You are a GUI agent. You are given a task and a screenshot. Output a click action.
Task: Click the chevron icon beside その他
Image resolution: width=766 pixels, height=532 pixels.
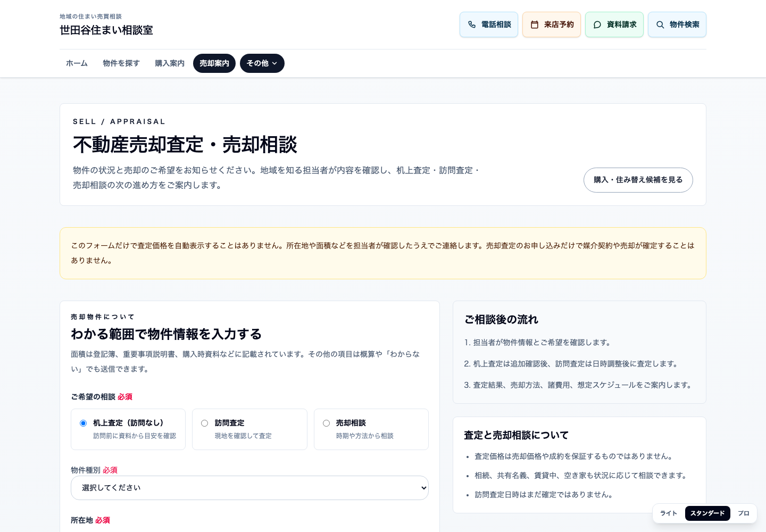(274, 63)
